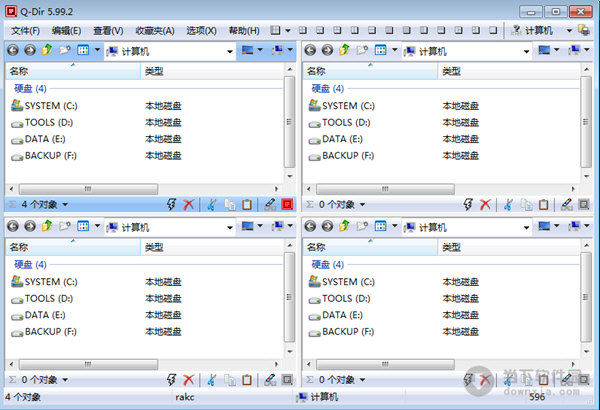Click the 计算机 button in main toolbar

(x=532, y=30)
